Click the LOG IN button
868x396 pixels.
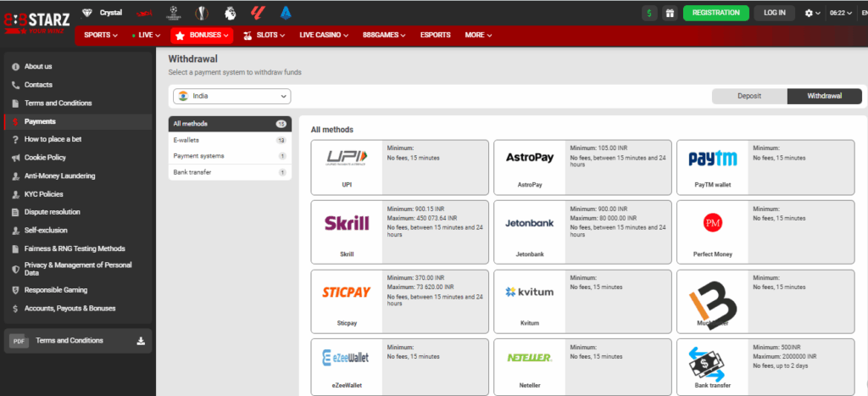(x=775, y=13)
